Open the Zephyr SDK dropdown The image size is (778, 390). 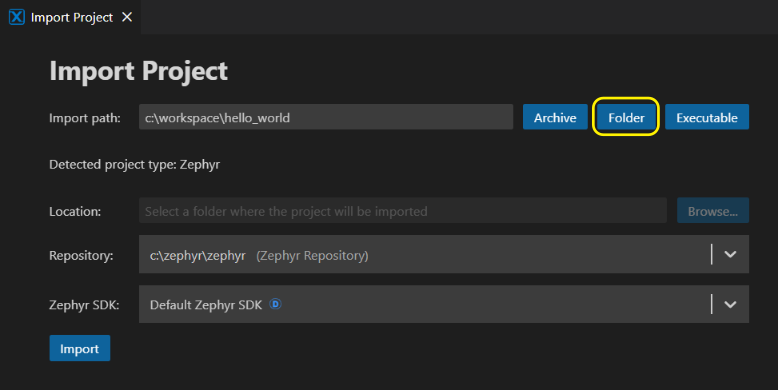click(444, 304)
